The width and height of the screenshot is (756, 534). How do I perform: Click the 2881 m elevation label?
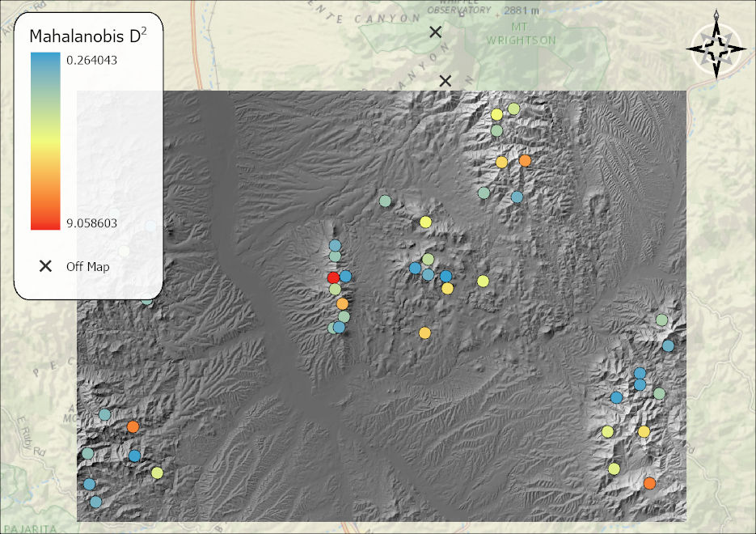[522, 11]
